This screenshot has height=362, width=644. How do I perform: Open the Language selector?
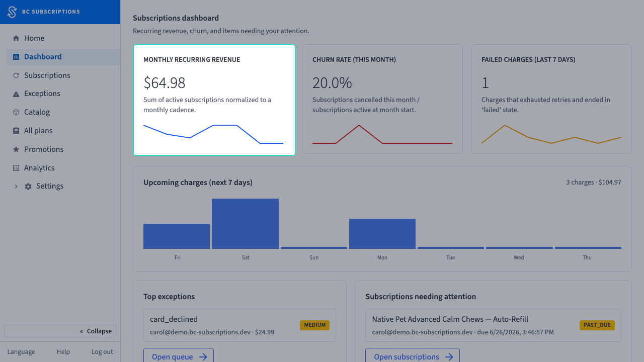coord(21,352)
